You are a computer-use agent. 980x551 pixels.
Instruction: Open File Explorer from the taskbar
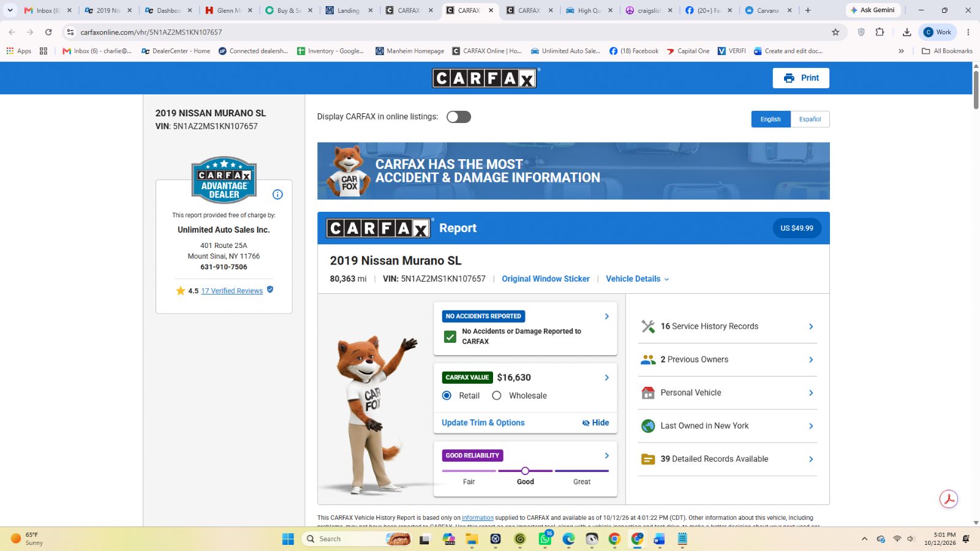point(471,539)
